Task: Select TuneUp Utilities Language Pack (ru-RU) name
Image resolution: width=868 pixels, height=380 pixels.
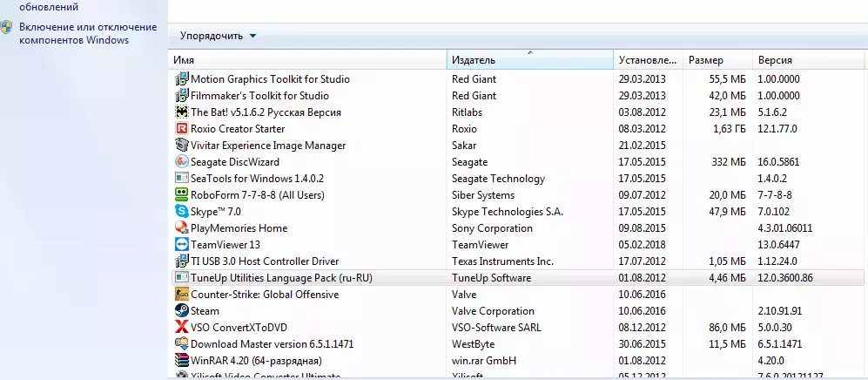Action: pyautogui.click(x=281, y=277)
